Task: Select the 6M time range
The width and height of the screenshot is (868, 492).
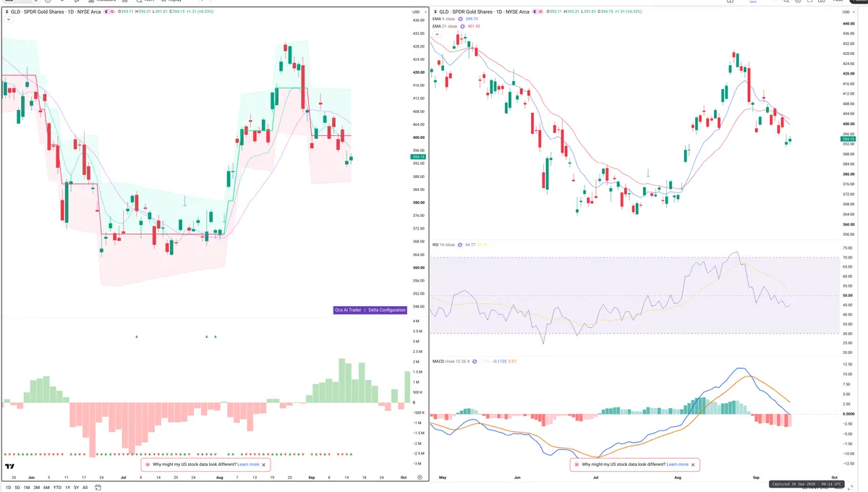Action: 46,488
